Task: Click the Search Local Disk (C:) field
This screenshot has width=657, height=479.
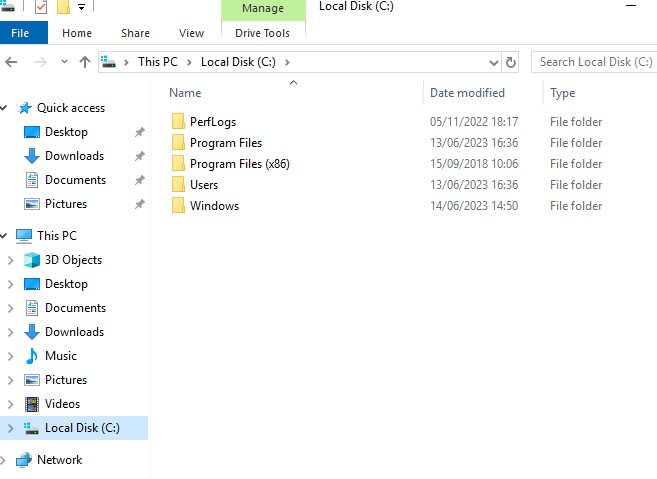Action: click(594, 62)
